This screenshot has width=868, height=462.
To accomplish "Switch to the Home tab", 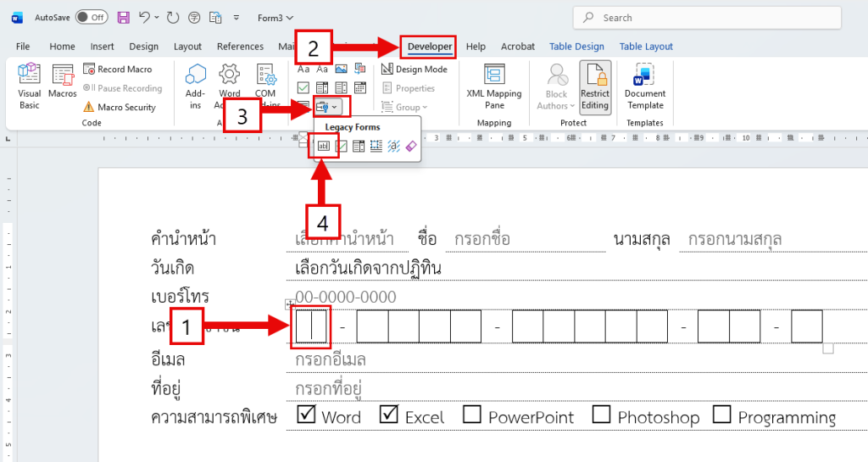I will 62,47.
